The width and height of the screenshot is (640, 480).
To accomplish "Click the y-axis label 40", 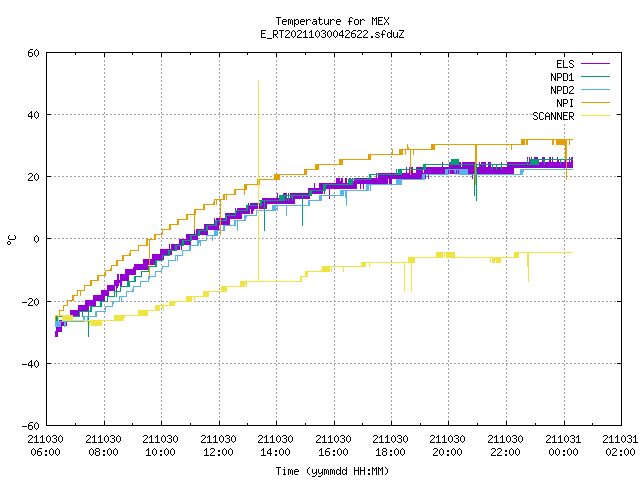I will 33,115.
